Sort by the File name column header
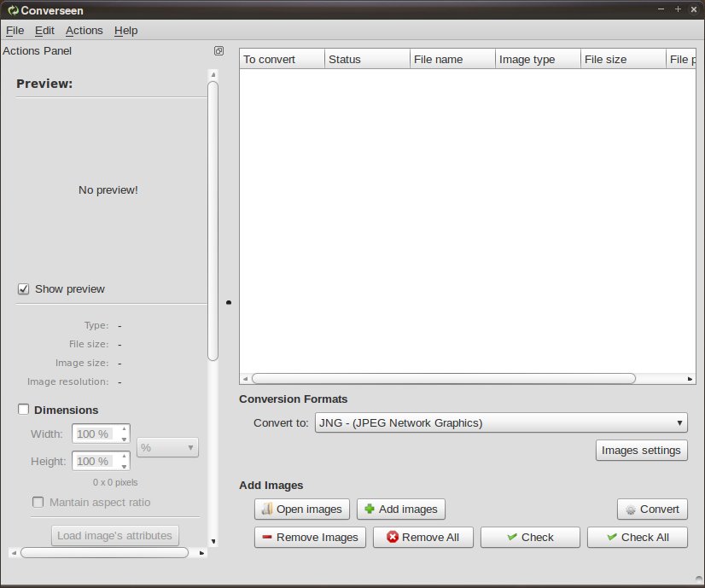 pos(452,60)
